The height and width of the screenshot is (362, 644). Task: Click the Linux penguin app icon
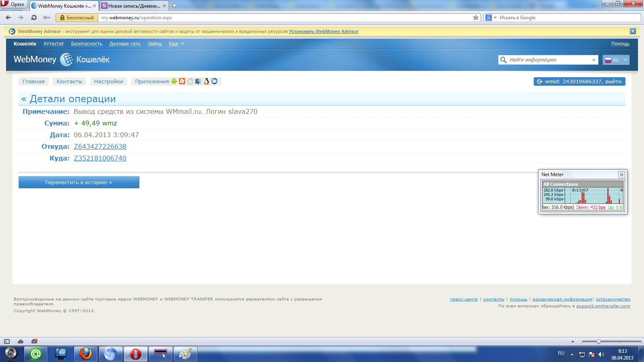click(206, 81)
